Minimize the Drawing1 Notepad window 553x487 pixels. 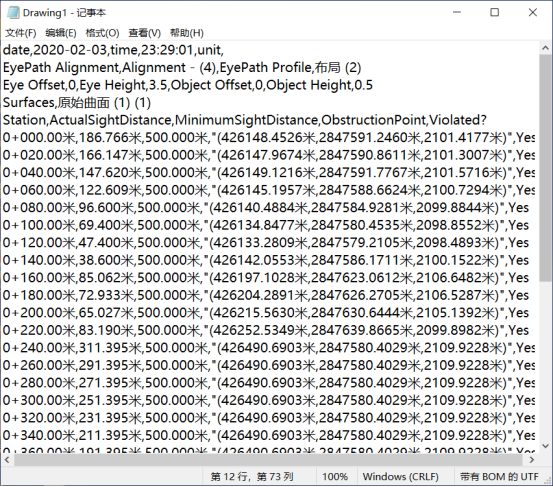[x=457, y=12]
